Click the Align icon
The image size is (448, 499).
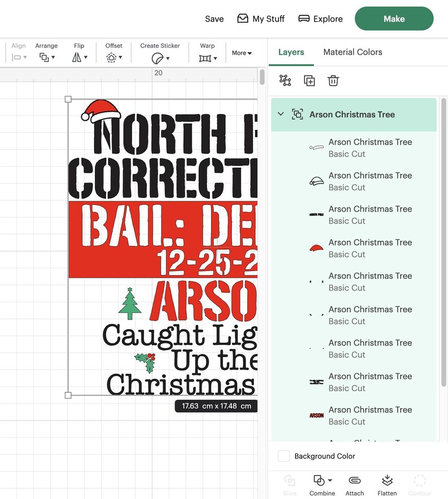[x=16, y=58]
